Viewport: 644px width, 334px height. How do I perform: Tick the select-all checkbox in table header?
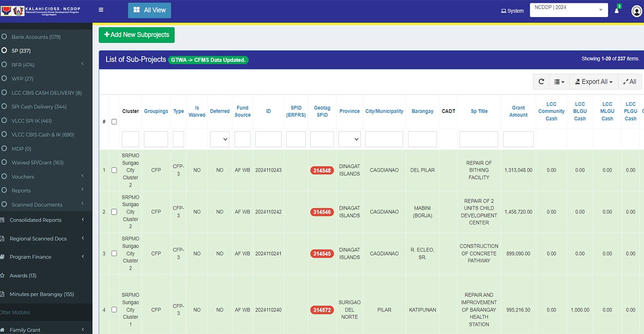point(114,122)
